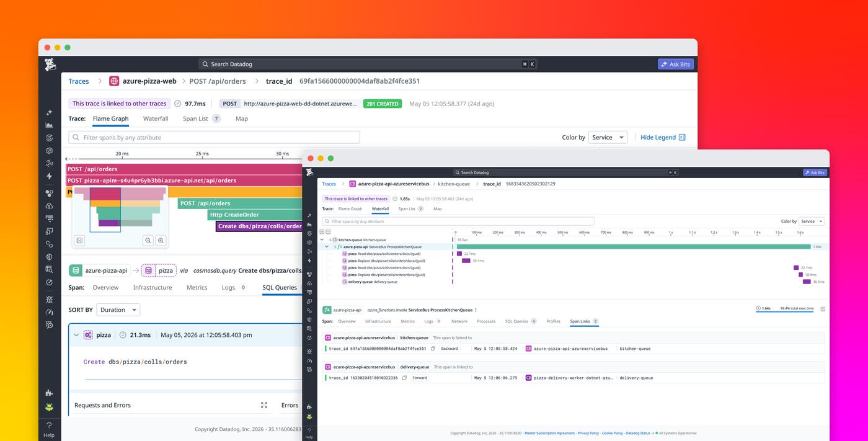Viewport: 868px width, 441px height.
Task: Open the Infrastructure hexagon sidebar icon, back window
Action: click(49, 151)
